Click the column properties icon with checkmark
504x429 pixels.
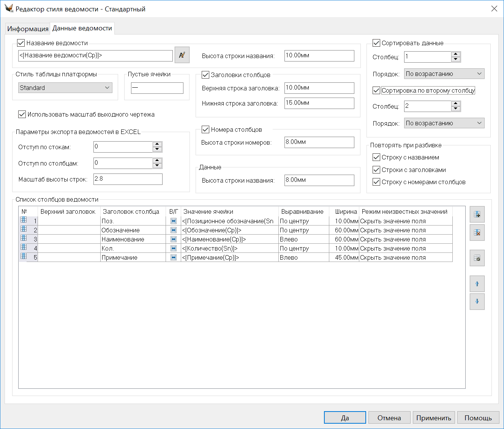pyautogui.click(x=477, y=258)
